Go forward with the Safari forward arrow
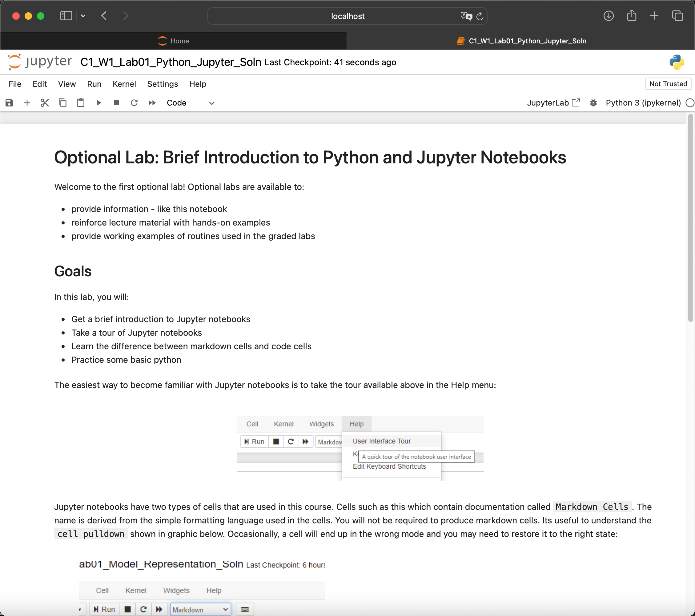The height and width of the screenshot is (616, 695). tap(126, 16)
